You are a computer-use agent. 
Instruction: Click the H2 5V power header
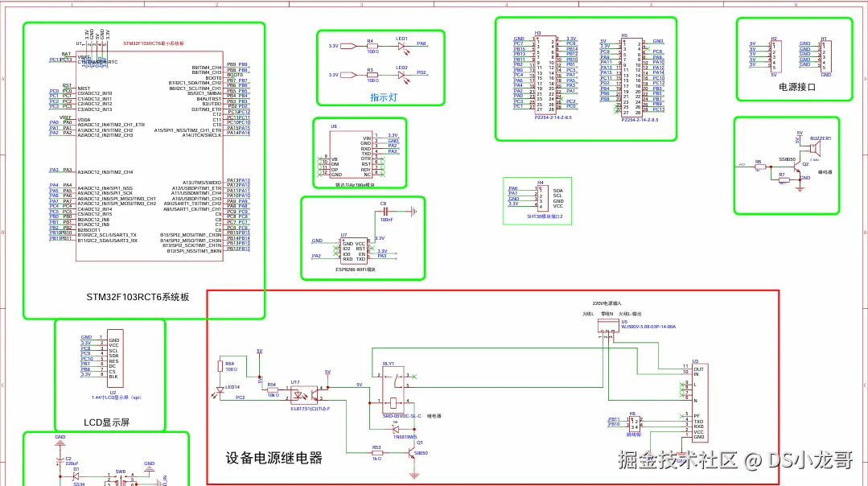click(x=775, y=55)
